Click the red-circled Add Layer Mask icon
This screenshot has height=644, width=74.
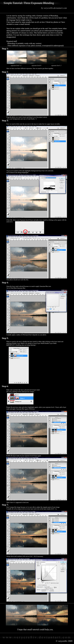(x=25, y=232)
